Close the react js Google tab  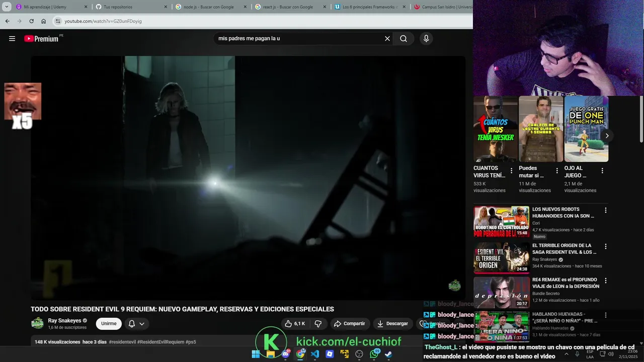coord(324,7)
